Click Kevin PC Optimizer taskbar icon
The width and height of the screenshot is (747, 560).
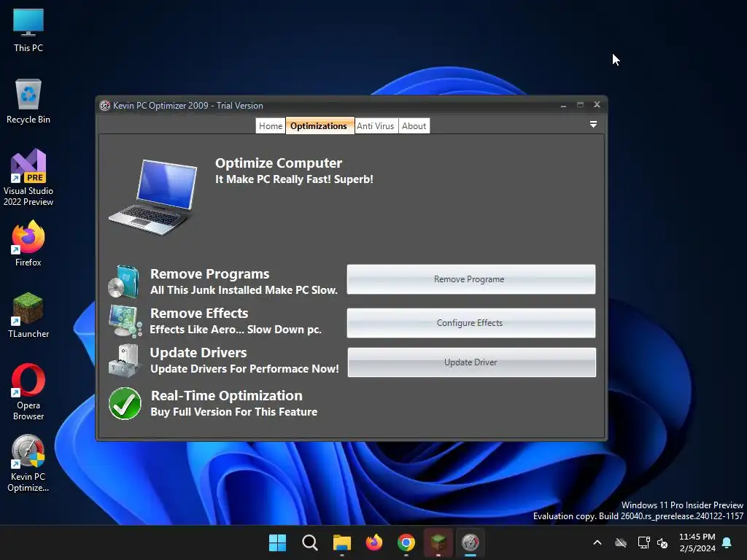[x=471, y=542]
